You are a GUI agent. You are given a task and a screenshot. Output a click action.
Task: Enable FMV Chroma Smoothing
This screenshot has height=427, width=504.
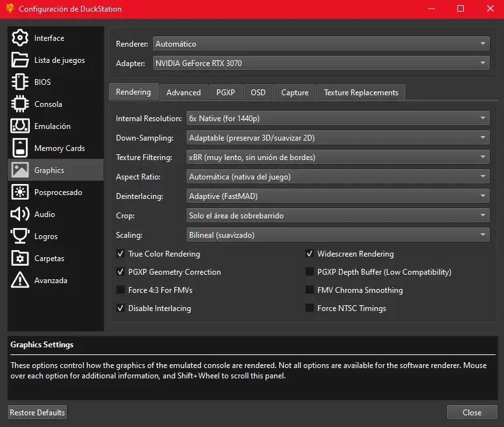[310, 290]
